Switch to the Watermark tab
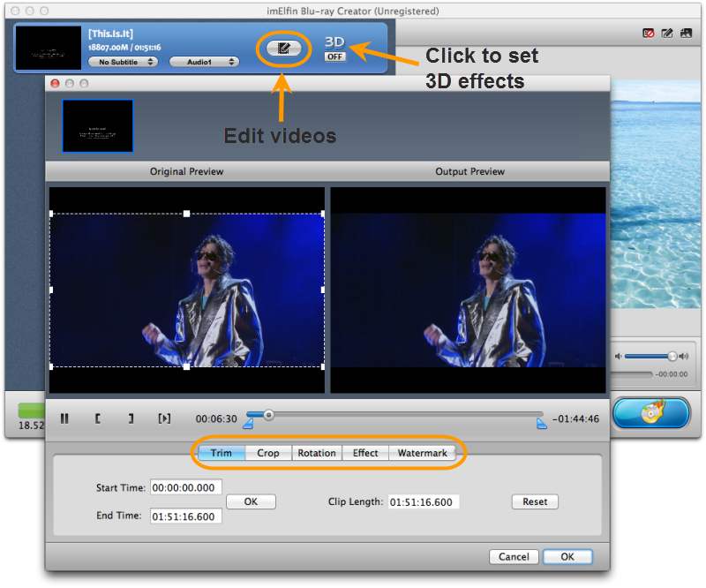This screenshot has height=588, width=706. (423, 453)
